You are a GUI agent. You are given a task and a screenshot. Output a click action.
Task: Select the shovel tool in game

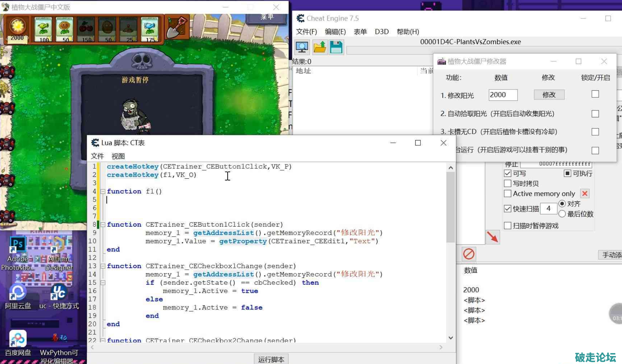point(177,27)
